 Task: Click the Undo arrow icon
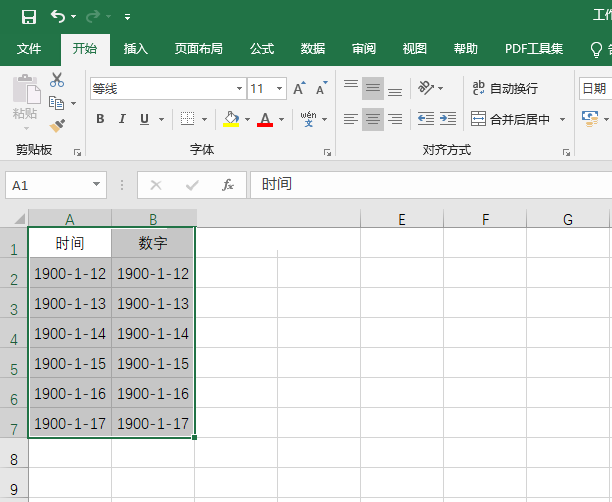pos(58,16)
